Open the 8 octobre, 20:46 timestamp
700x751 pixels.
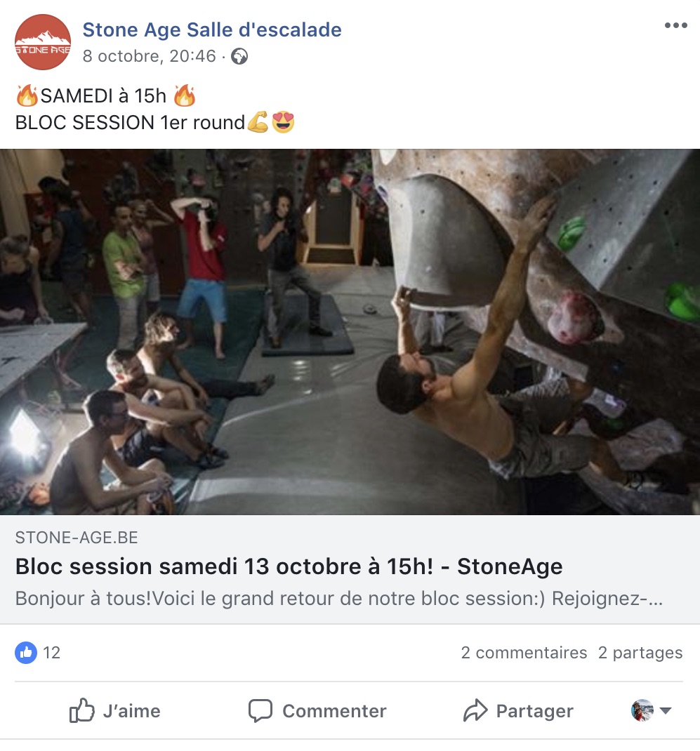tap(149, 56)
